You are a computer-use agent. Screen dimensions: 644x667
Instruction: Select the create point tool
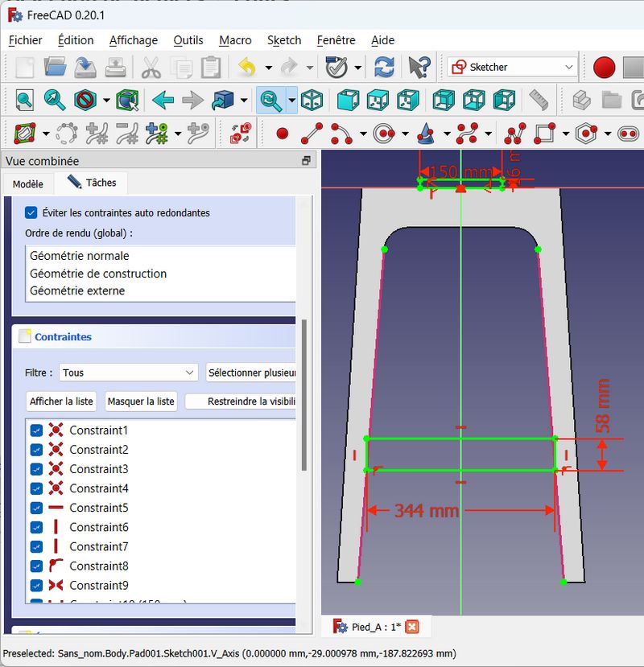click(x=282, y=133)
